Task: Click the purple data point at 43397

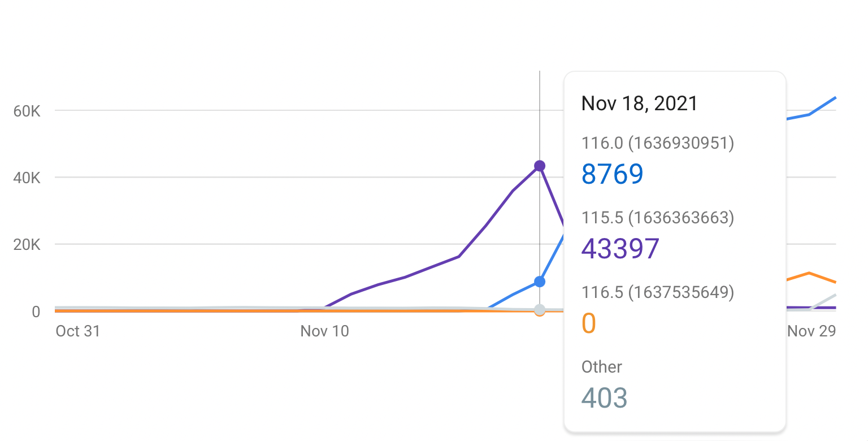Action: point(540,166)
